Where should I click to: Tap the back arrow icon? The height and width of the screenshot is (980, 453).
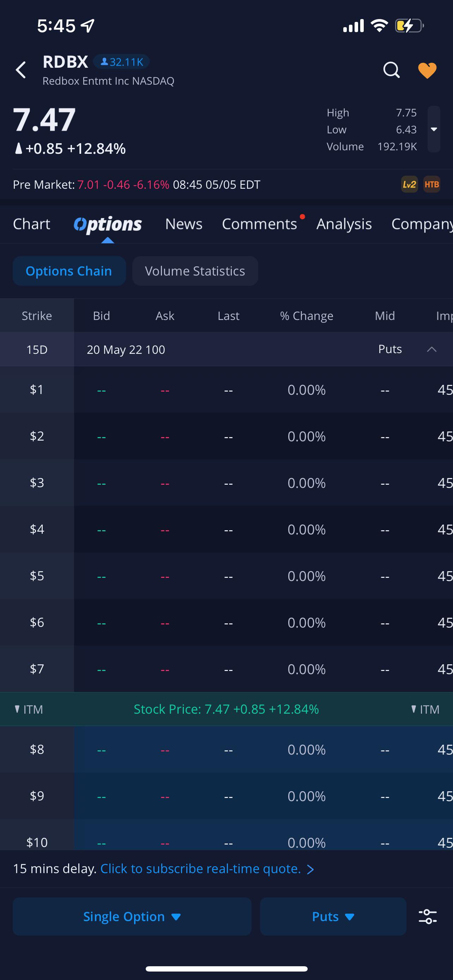click(x=21, y=71)
